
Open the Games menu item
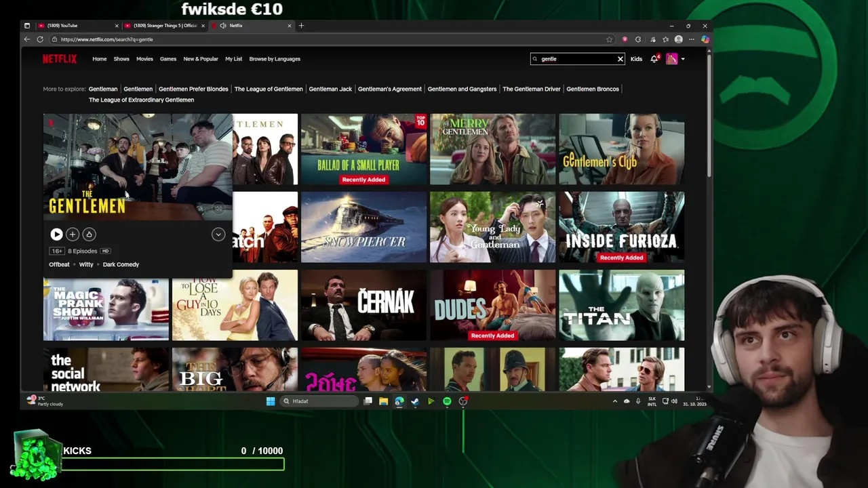168,59
